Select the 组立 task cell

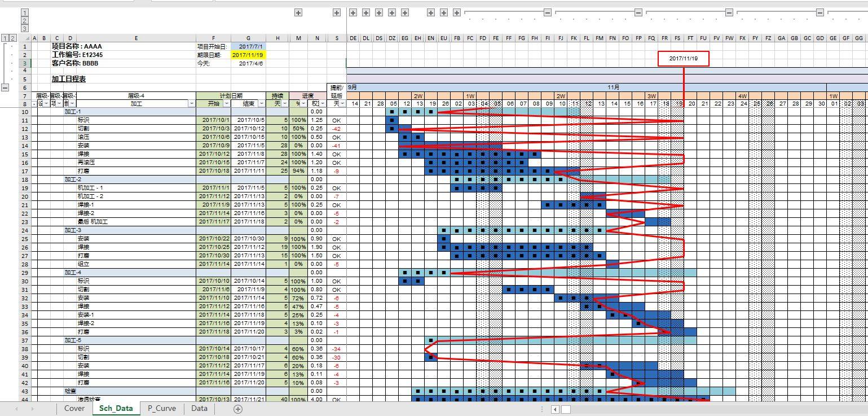pos(136,264)
